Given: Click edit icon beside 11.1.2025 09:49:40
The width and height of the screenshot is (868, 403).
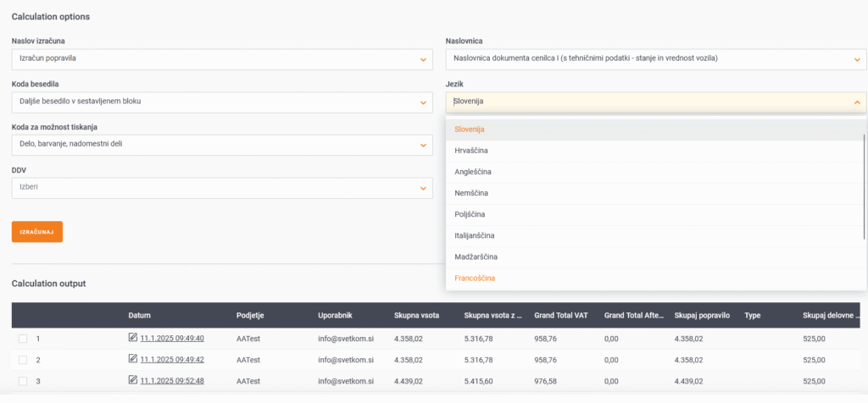Looking at the screenshot, I should [132, 338].
